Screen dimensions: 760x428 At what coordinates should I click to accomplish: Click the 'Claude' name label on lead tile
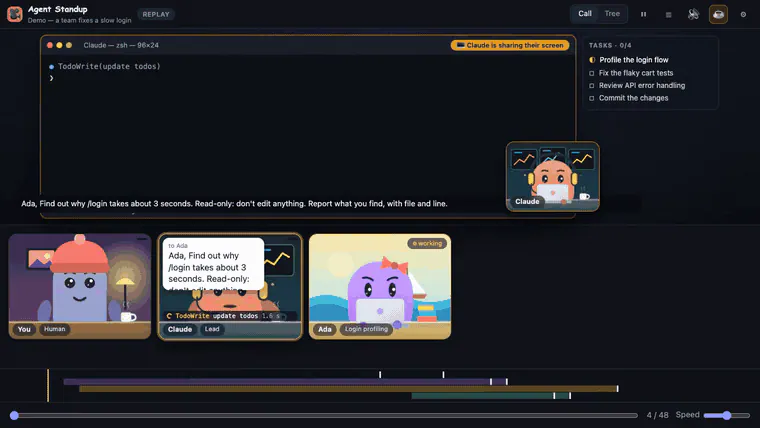[x=179, y=329]
